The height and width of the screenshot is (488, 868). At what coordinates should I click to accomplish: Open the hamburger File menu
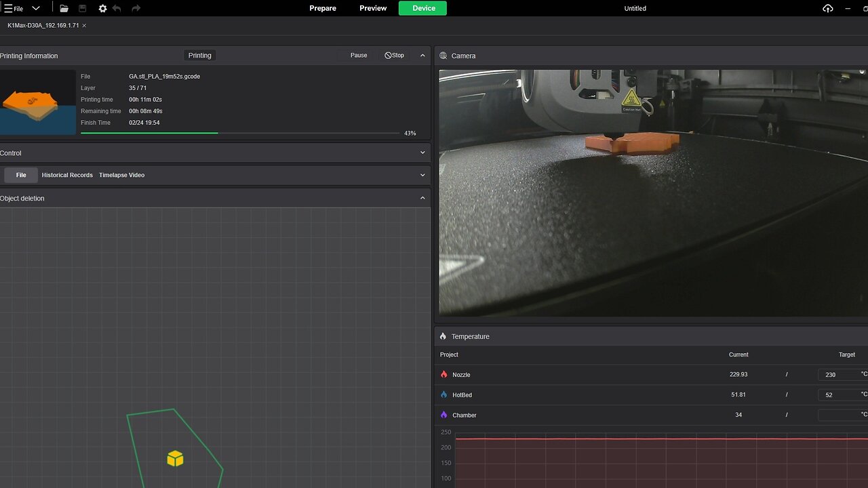pyautogui.click(x=14, y=8)
